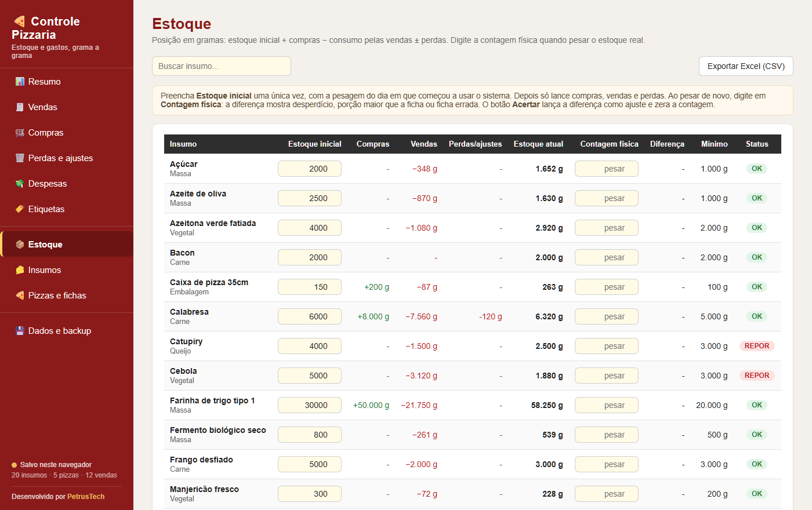Image resolution: width=812 pixels, height=510 pixels.
Task: Edit Catupiry estoque inicial field
Action: click(310, 346)
